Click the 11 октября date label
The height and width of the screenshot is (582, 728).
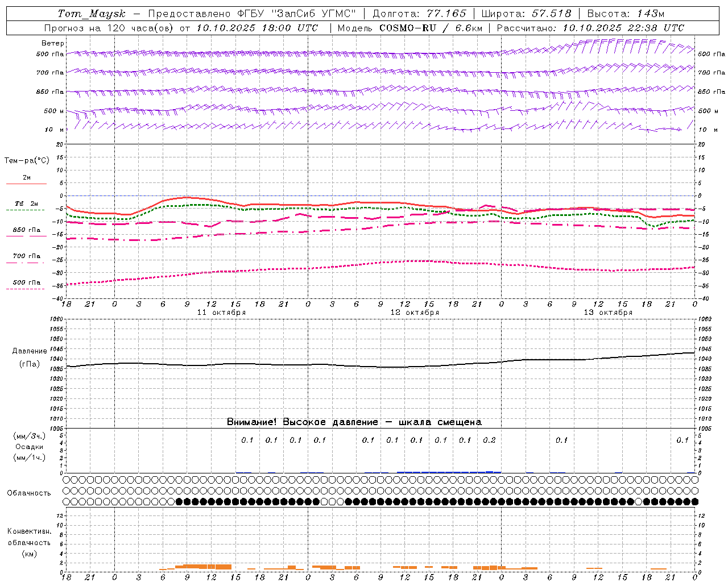222,313
